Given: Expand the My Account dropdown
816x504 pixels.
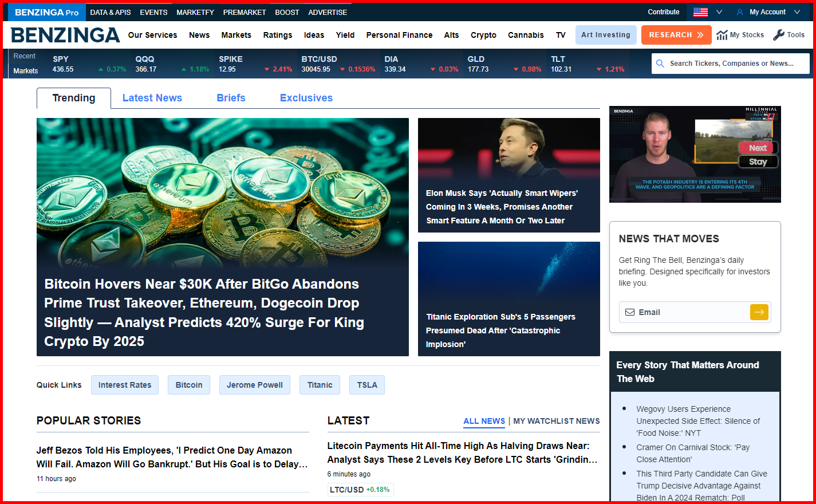Looking at the screenshot, I should pos(797,12).
